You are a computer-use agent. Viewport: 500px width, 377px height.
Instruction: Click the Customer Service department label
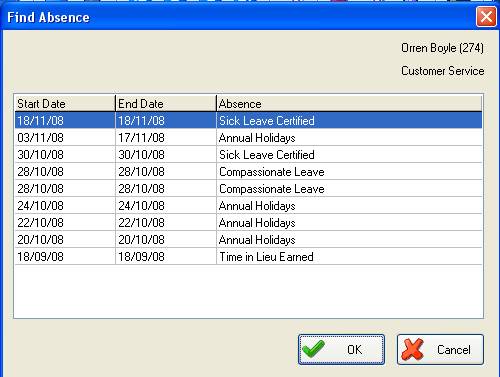point(442,71)
